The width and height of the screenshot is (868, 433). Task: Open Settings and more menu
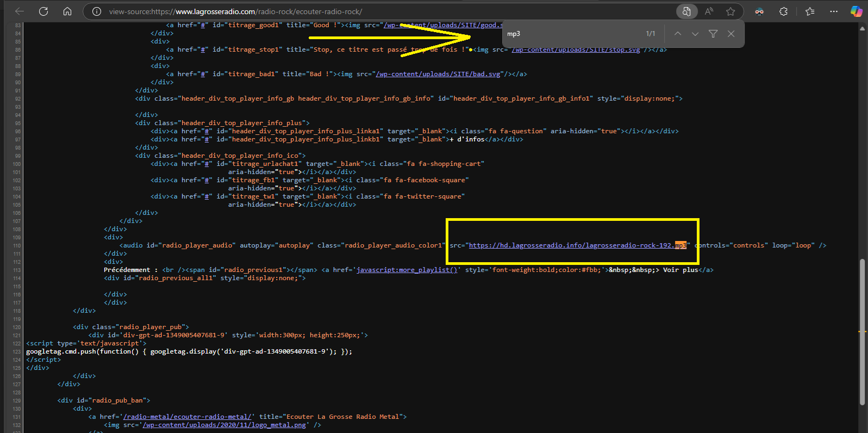pos(834,11)
